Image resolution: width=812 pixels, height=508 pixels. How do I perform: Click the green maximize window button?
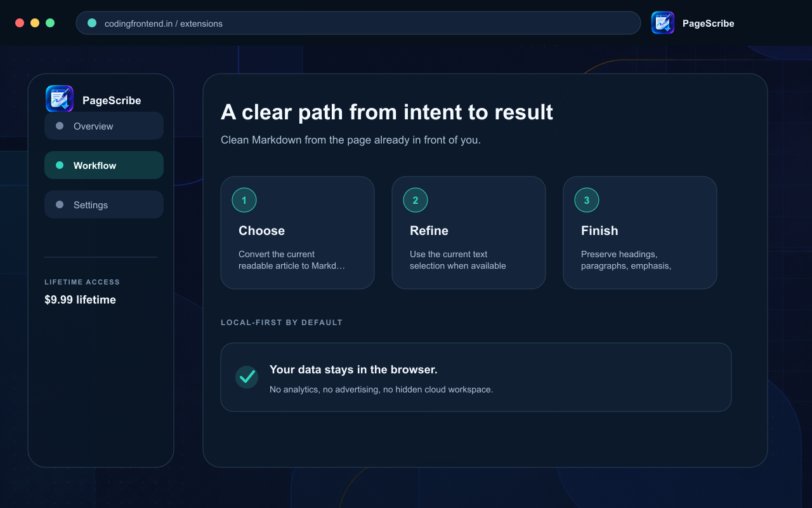(50, 23)
